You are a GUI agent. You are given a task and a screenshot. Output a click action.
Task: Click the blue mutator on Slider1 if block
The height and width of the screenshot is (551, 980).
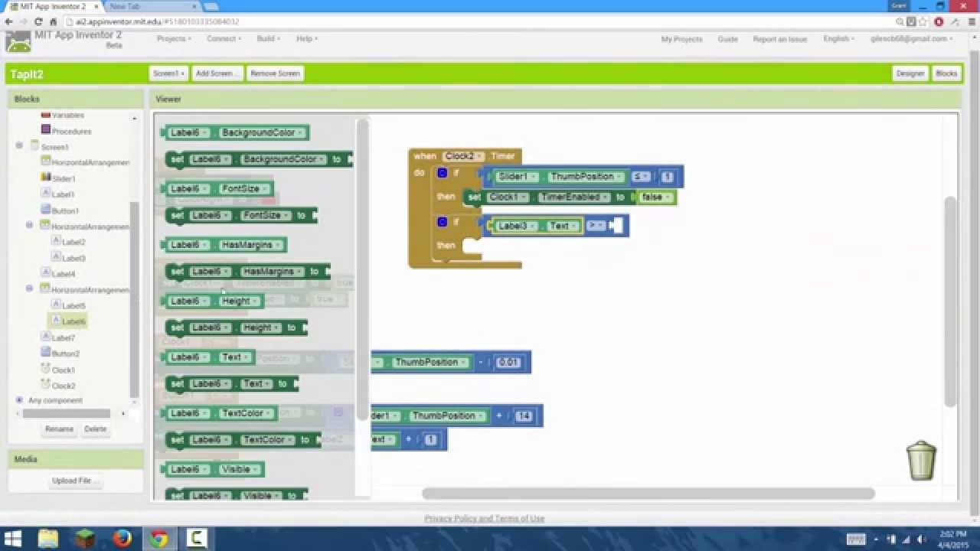(x=442, y=173)
